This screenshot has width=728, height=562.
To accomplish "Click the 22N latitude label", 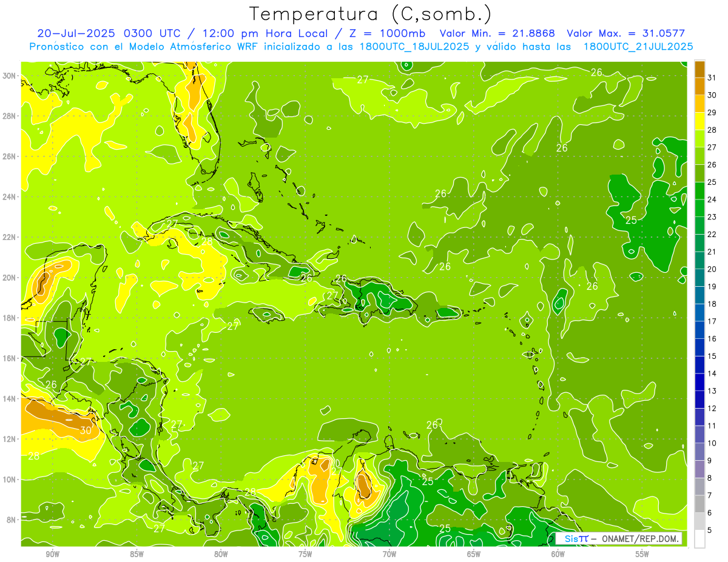I will click(x=10, y=237).
